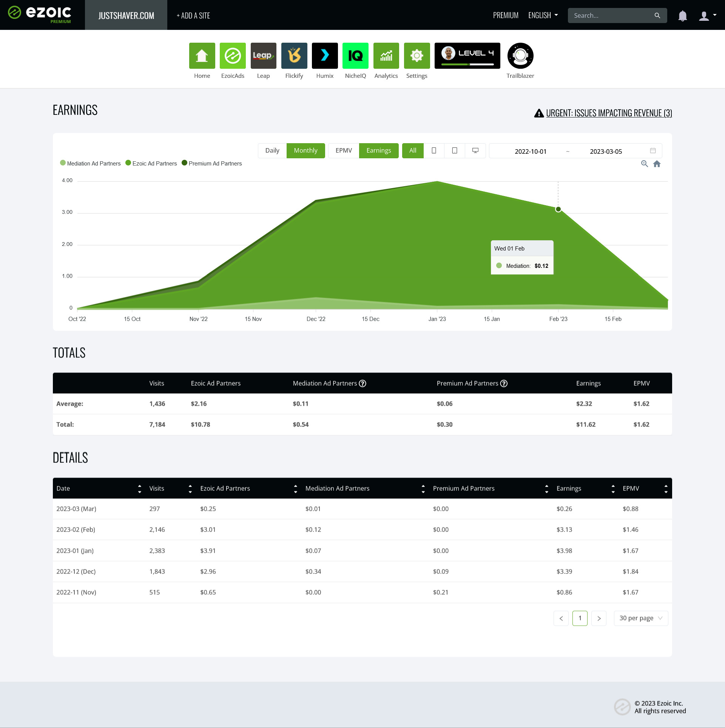Image resolution: width=725 pixels, height=728 pixels.
Task: Go to previous page of details
Action: pos(561,618)
